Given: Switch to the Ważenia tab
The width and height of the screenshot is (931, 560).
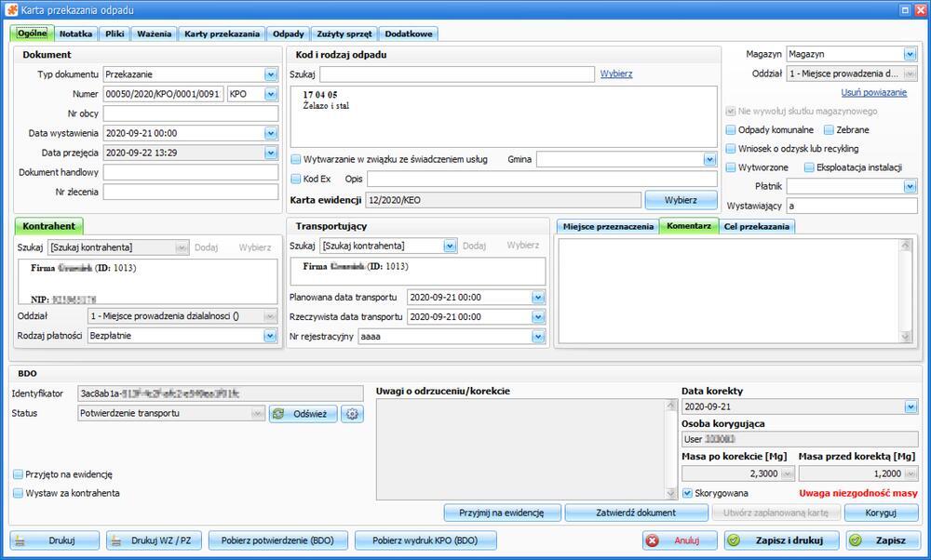Looking at the screenshot, I should pyautogui.click(x=154, y=33).
